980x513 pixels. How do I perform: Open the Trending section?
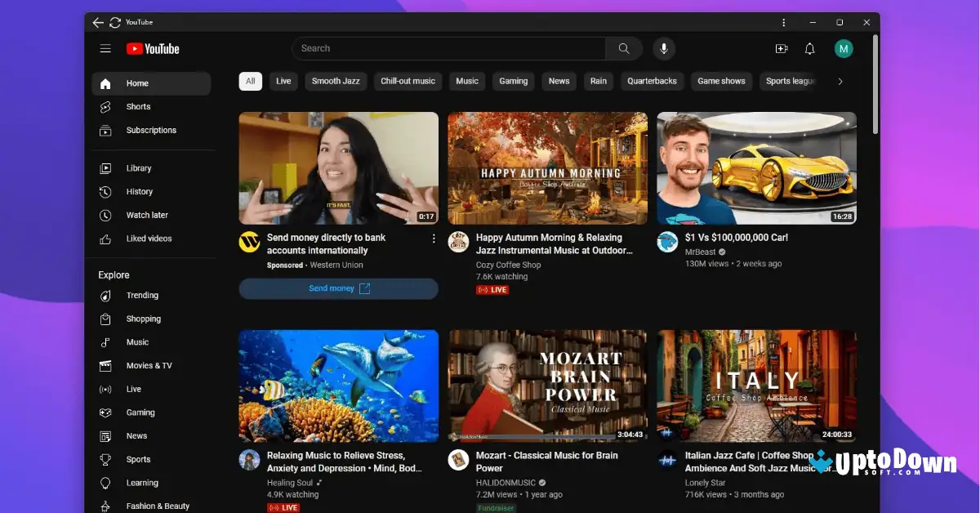(142, 295)
